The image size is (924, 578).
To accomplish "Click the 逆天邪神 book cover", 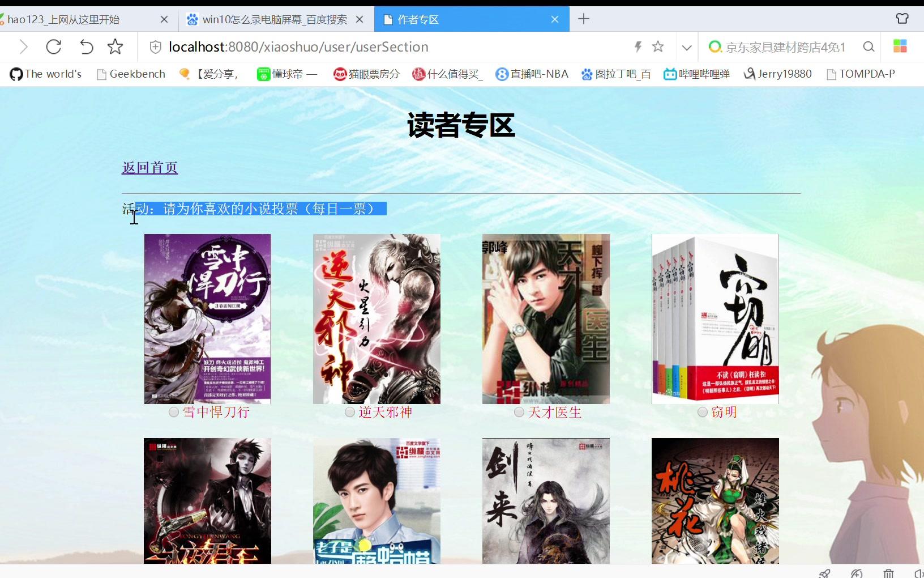I will [x=377, y=319].
